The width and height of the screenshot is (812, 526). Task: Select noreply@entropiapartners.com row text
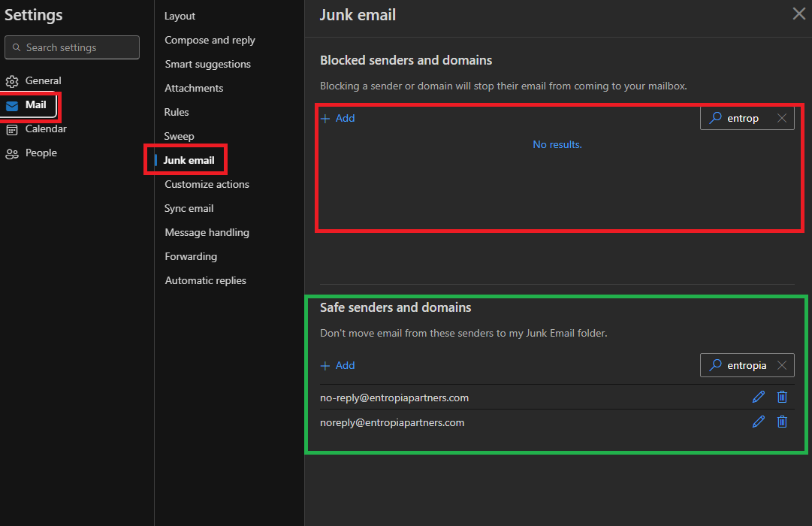click(392, 422)
